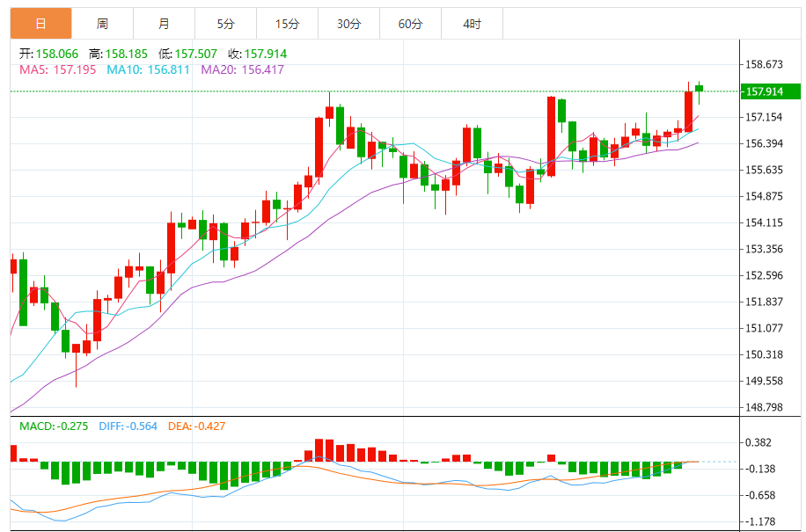This screenshot has height=532, width=806.
Task: Switch to the 日 daily chart tab
Action: tap(40, 24)
